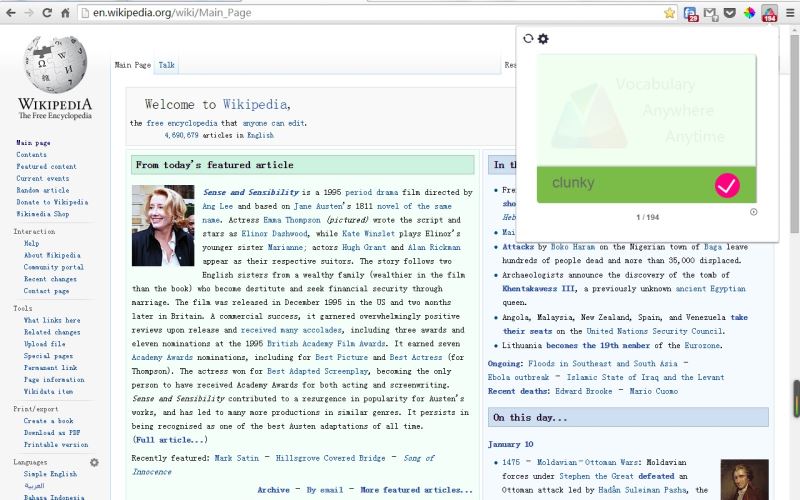This screenshot has width=800, height=500.
Task: Click More featured articles link
Action: pos(416,490)
